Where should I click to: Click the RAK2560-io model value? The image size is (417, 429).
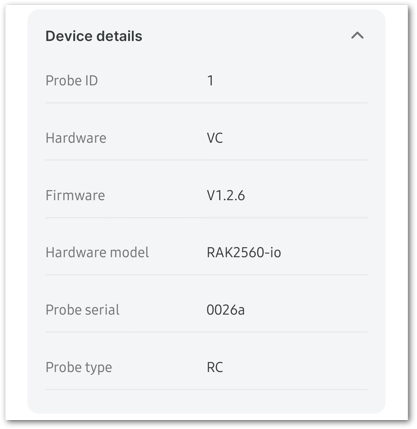244,252
